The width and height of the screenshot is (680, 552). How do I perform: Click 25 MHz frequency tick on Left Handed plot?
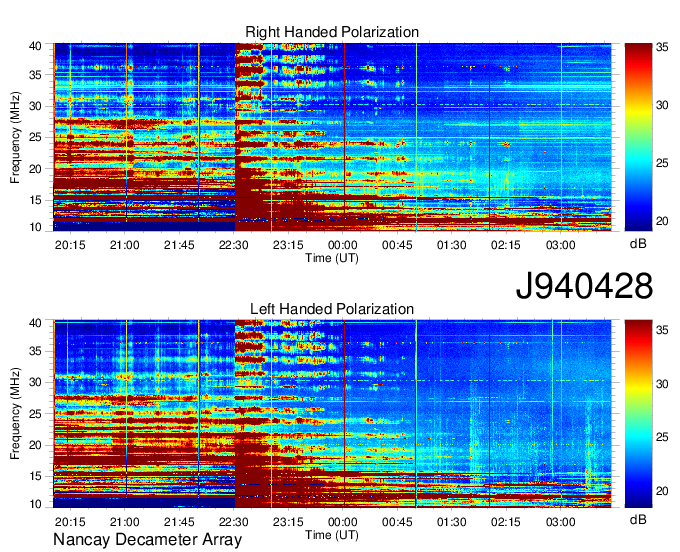coord(35,414)
